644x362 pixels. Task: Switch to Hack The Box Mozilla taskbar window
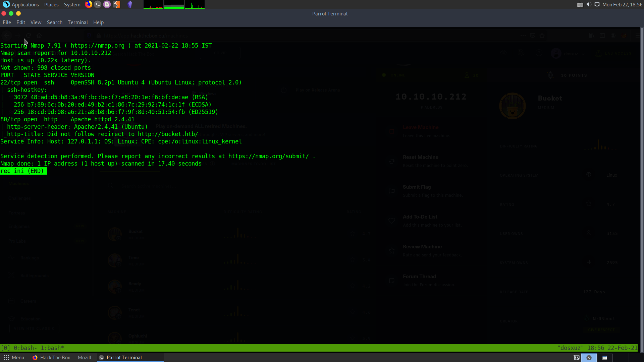pos(64,358)
